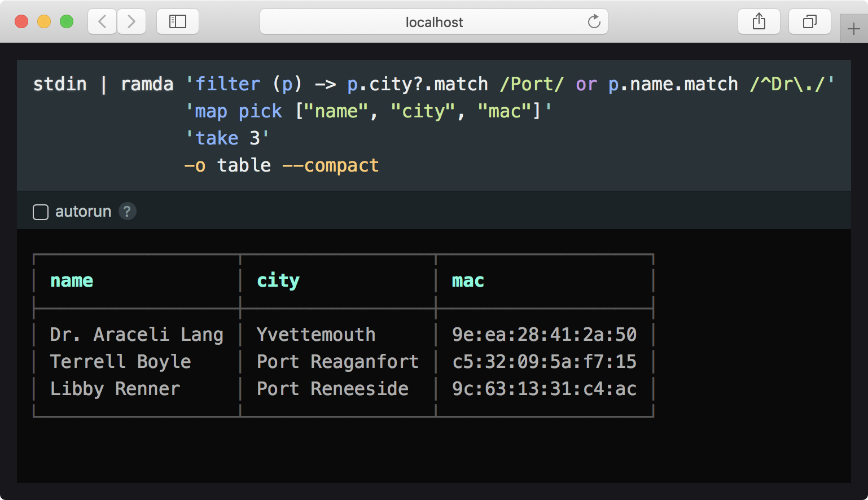Image resolution: width=868 pixels, height=500 pixels.
Task: Click the city column header
Action: (x=278, y=280)
